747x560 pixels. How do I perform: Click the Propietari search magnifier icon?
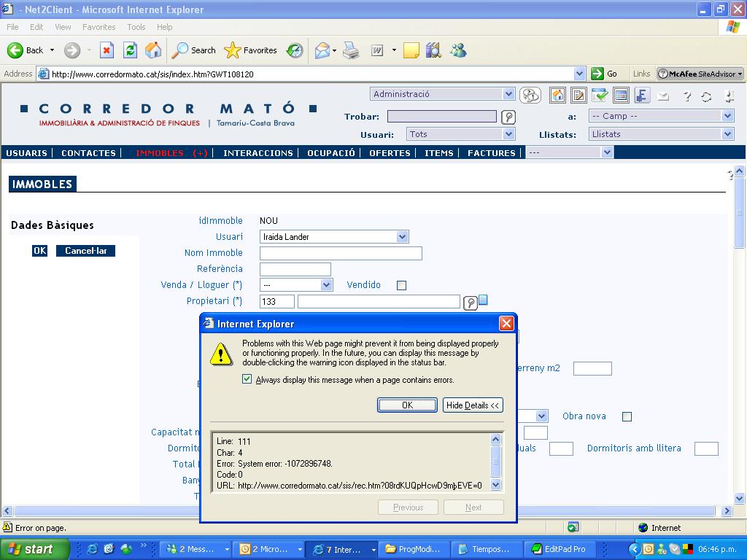click(x=471, y=303)
